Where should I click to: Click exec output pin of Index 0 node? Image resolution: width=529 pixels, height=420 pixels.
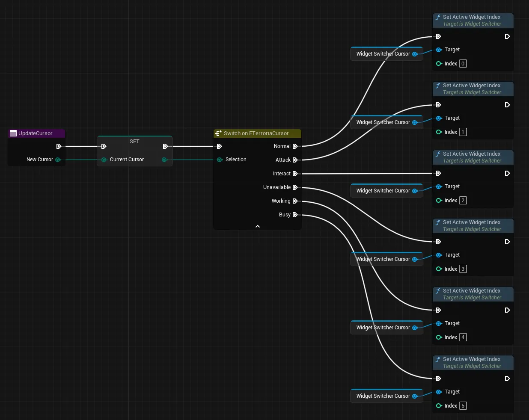[507, 36]
